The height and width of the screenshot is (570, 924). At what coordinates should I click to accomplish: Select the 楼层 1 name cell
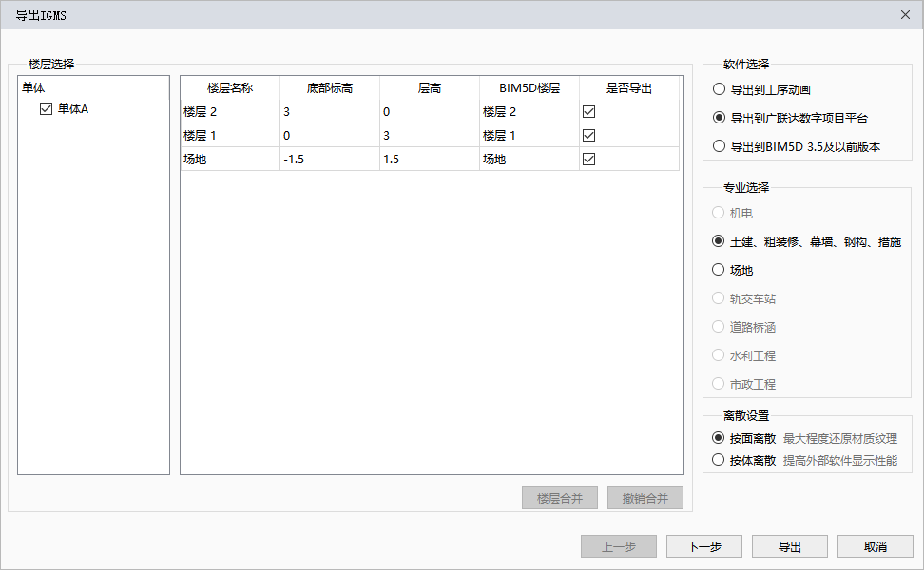[x=230, y=136]
